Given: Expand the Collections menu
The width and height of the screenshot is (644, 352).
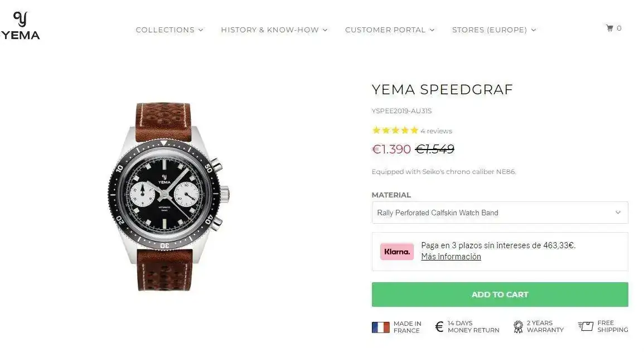Looking at the screenshot, I should click(170, 30).
